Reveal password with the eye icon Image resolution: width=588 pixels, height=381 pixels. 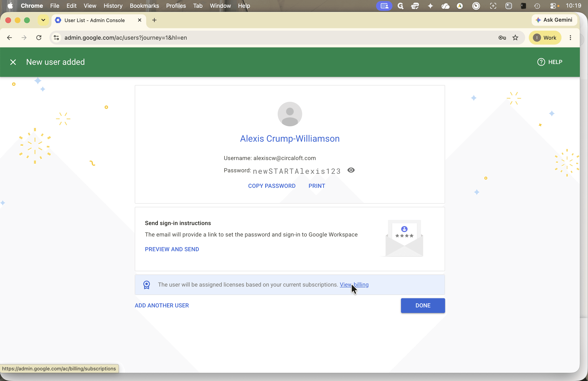tap(351, 170)
